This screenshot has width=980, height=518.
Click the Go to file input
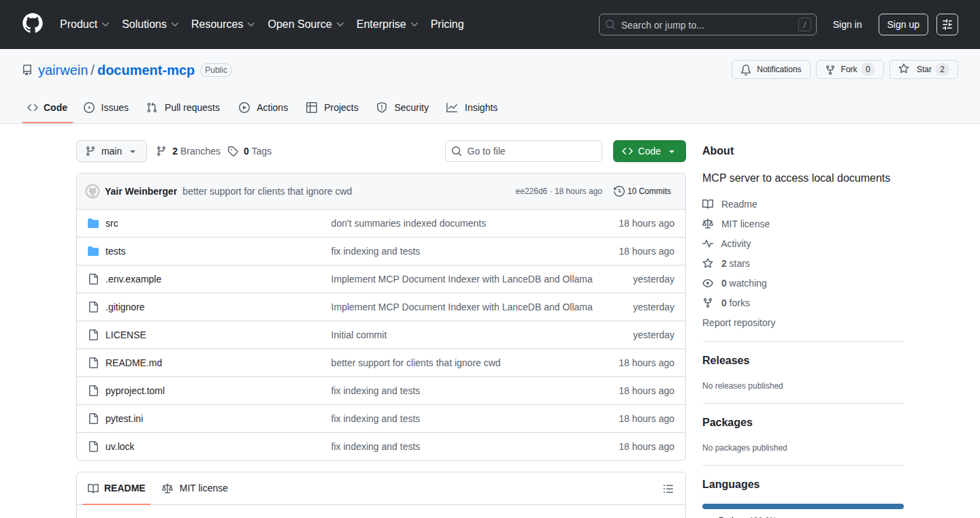[x=524, y=151]
